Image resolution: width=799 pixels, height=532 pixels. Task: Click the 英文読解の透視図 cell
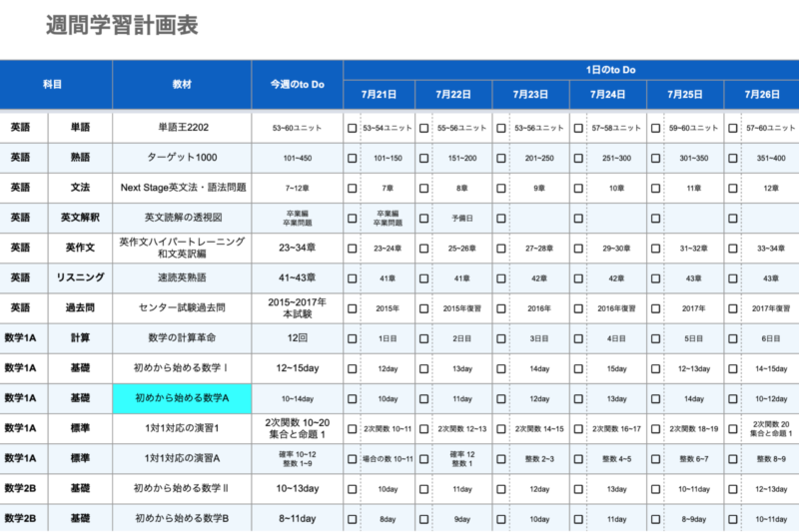tap(182, 218)
